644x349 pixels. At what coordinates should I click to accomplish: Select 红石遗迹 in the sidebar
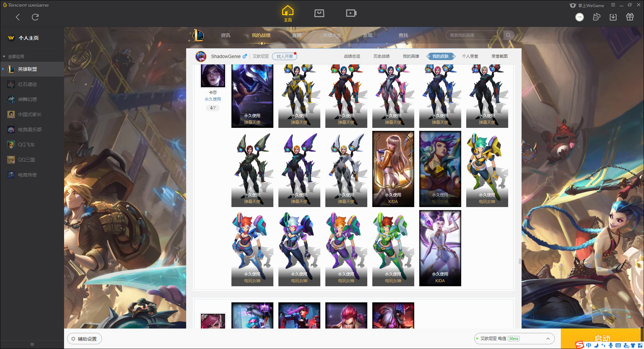(32, 84)
